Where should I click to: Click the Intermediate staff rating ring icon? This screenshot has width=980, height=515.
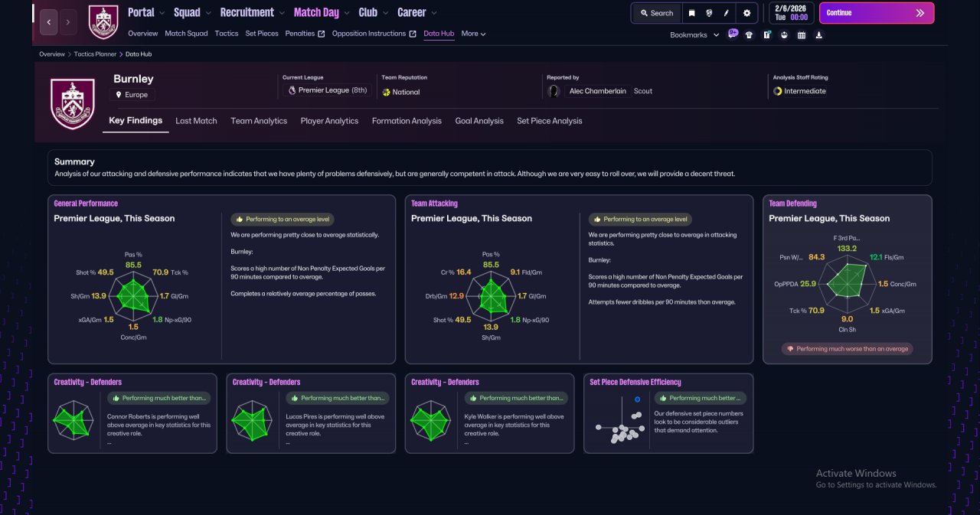point(777,91)
